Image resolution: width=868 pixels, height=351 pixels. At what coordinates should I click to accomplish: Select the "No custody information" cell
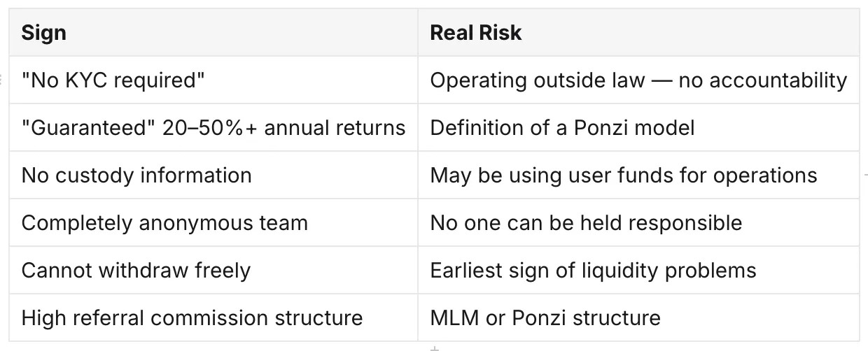[x=213, y=175]
